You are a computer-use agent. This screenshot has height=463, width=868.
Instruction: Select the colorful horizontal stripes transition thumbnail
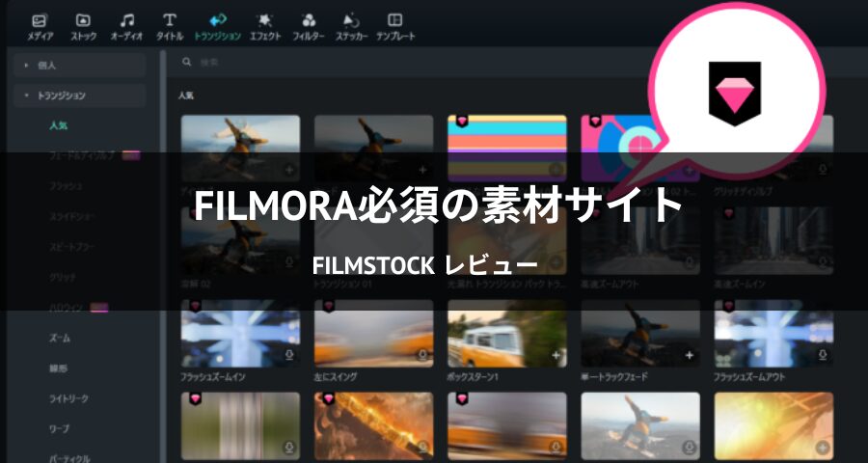507,149
